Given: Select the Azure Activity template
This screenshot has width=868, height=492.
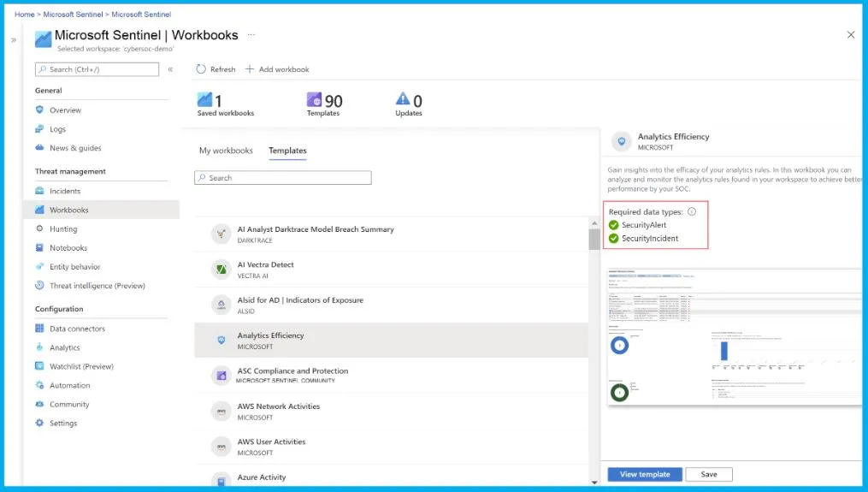Looking at the screenshot, I should (x=391, y=477).
